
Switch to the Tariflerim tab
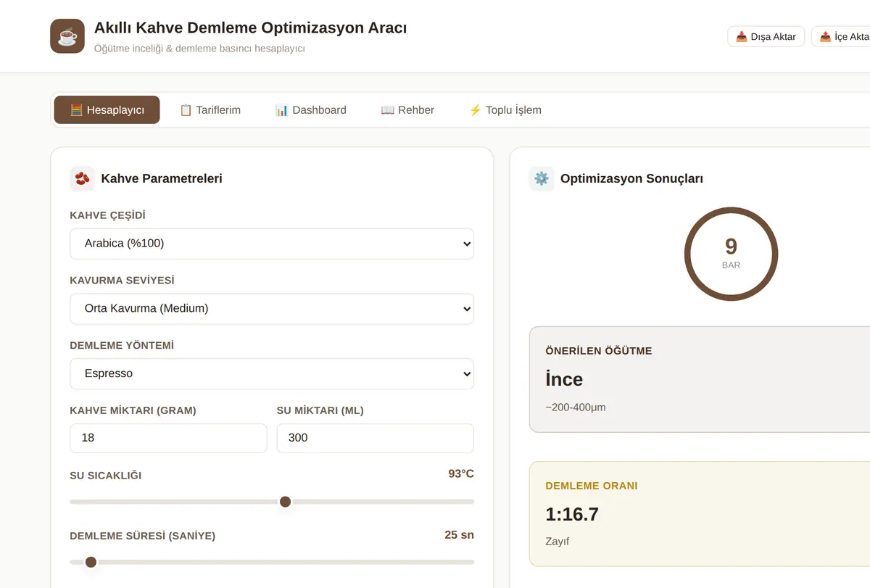(210, 110)
